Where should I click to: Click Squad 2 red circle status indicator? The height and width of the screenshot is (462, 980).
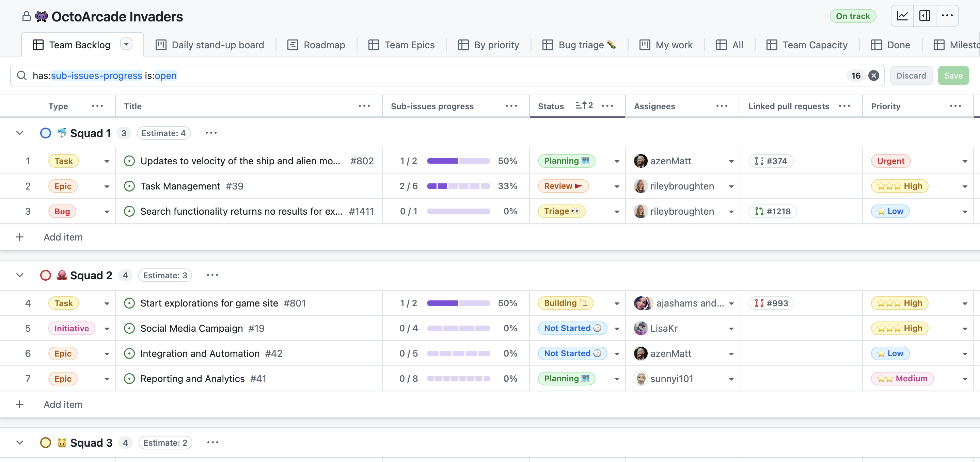pos(46,275)
